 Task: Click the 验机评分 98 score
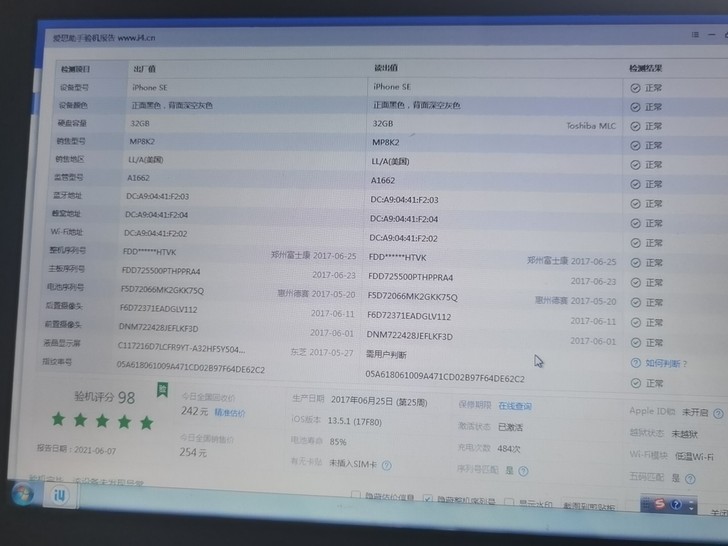104,397
